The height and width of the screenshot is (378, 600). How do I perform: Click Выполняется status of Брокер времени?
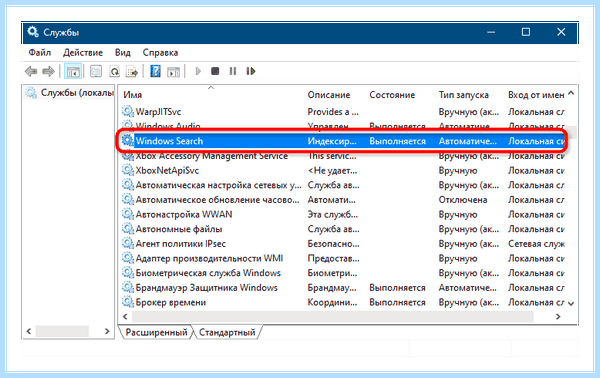397,302
